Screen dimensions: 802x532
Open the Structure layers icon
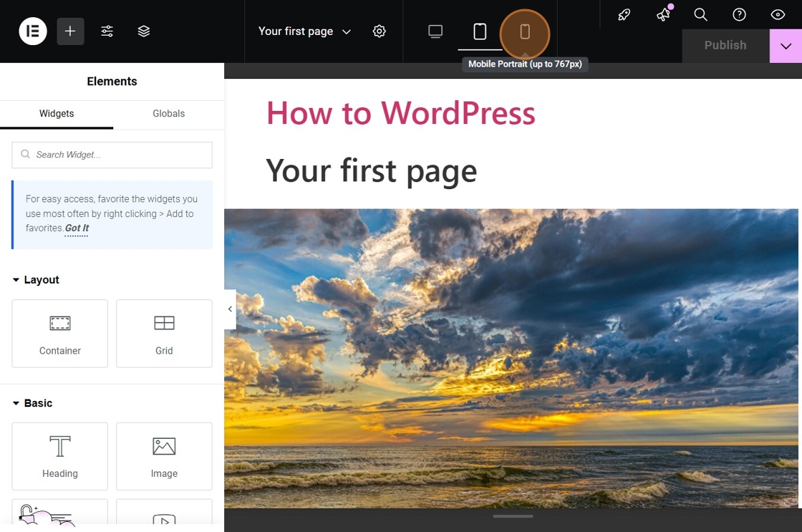pyautogui.click(x=144, y=32)
